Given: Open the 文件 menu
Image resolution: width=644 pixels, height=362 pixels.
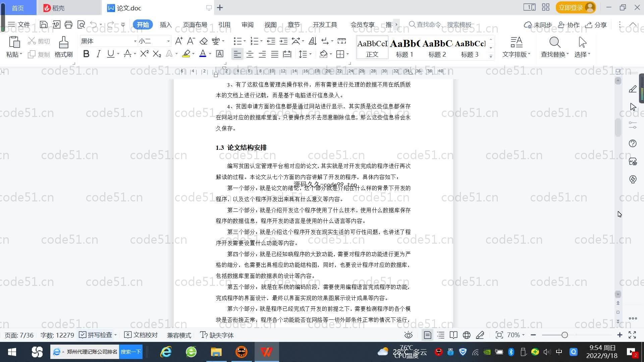Looking at the screenshot, I should pyautogui.click(x=19, y=24).
